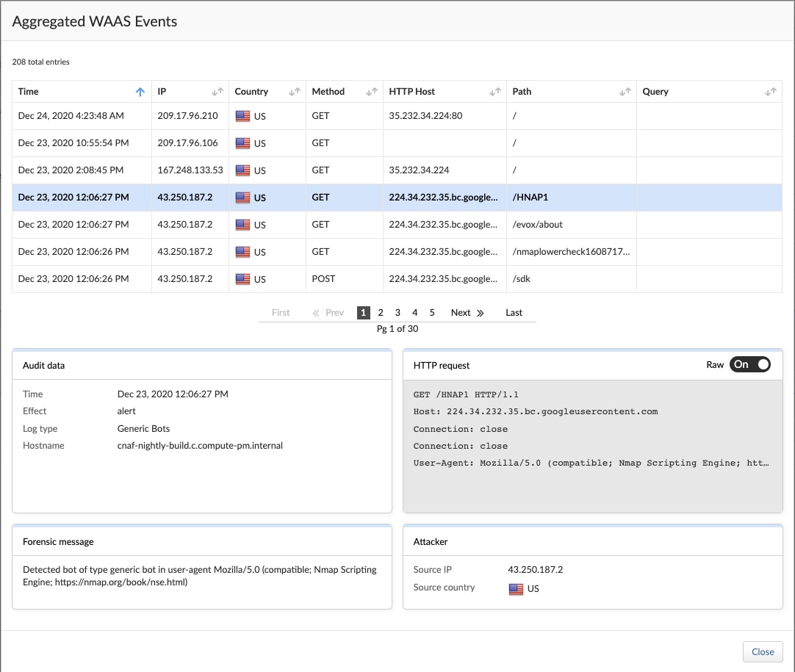The width and height of the screenshot is (795, 672).
Task: Jump to First page
Action: 281,313
